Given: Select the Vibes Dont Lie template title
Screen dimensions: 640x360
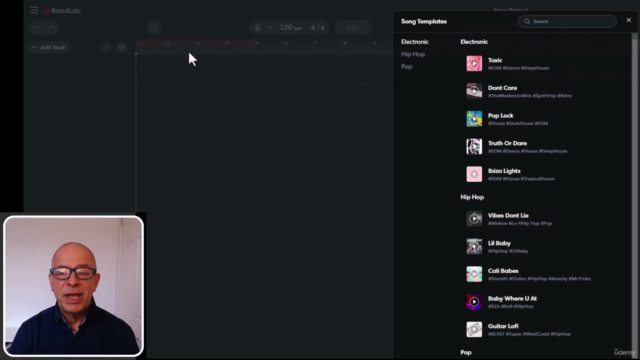Looking at the screenshot, I should pyautogui.click(x=508, y=216).
